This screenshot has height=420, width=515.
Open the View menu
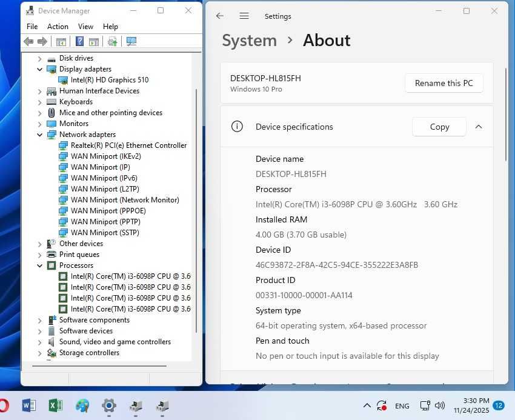(85, 27)
